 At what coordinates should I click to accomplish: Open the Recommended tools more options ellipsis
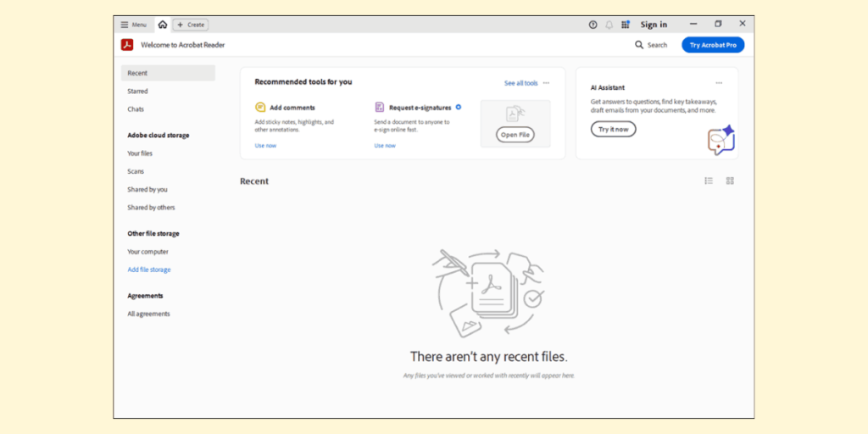547,83
